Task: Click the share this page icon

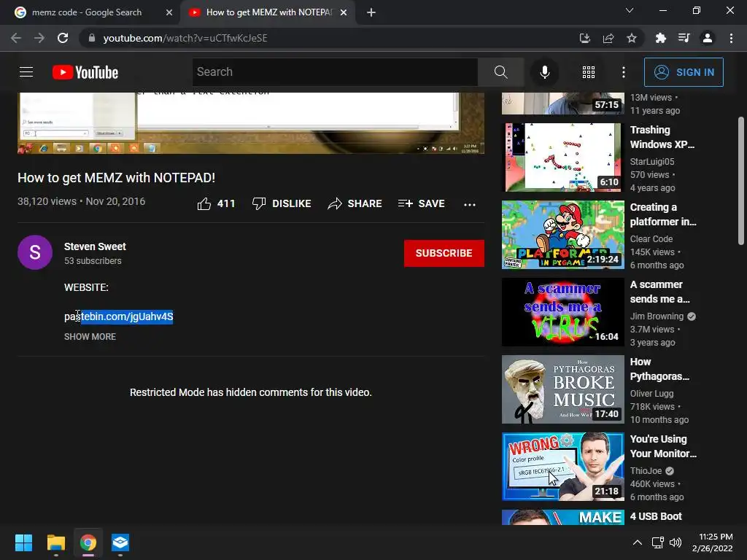Action: coord(608,38)
